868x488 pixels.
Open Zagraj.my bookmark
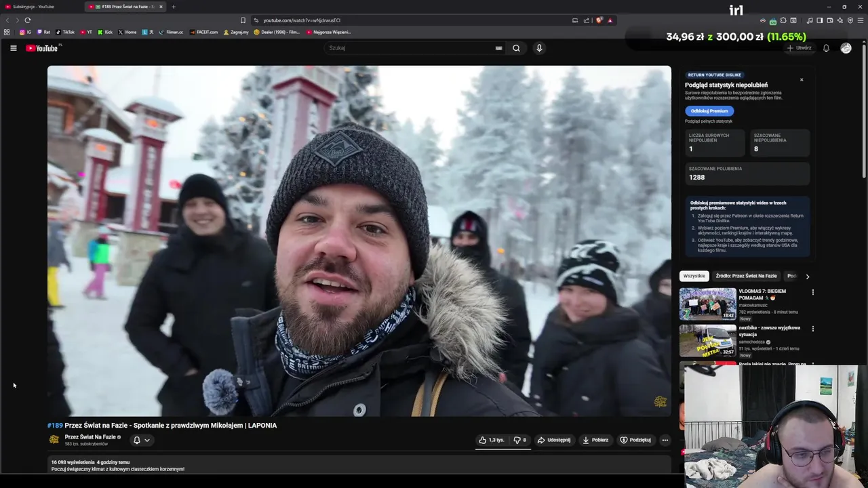[x=236, y=32]
